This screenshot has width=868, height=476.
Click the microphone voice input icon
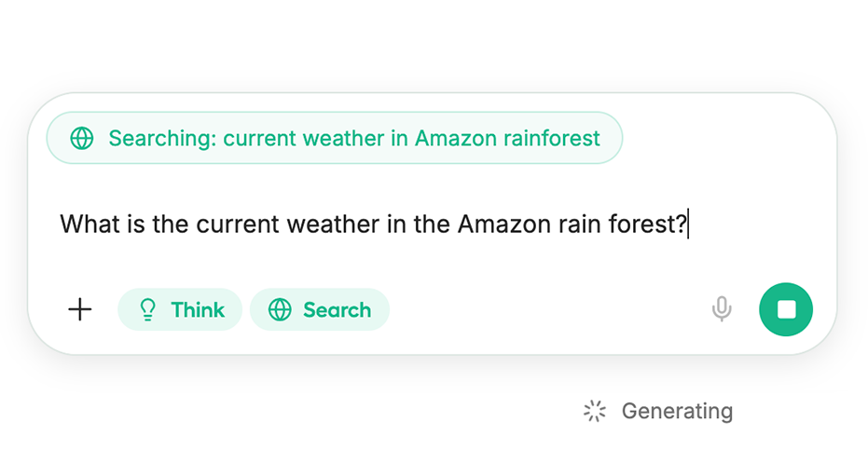coord(721,309)
